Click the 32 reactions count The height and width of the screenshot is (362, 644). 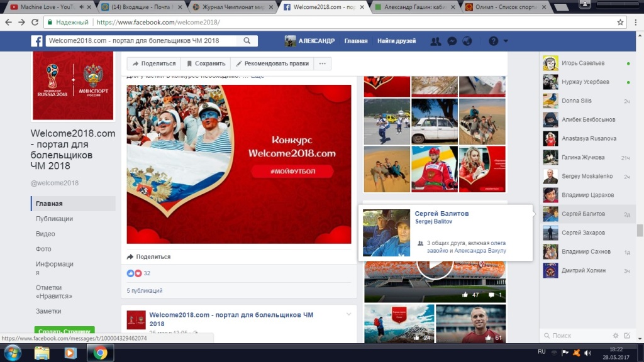(x=147, y=273)
